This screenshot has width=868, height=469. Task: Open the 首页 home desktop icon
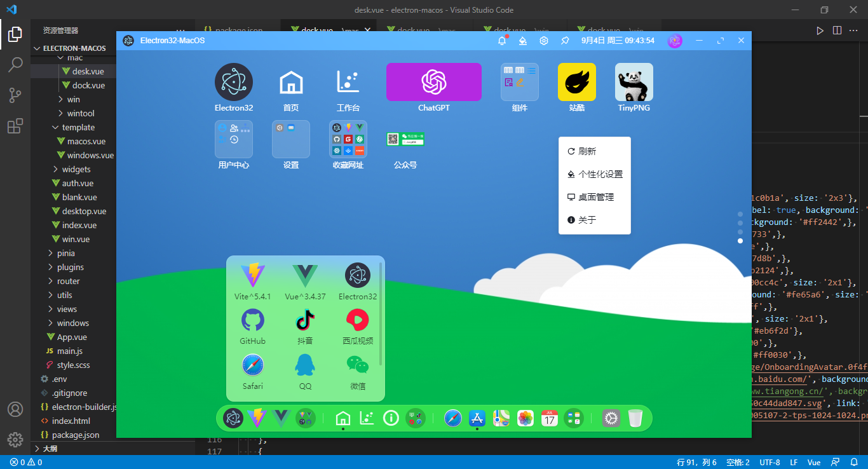[291, 82]
